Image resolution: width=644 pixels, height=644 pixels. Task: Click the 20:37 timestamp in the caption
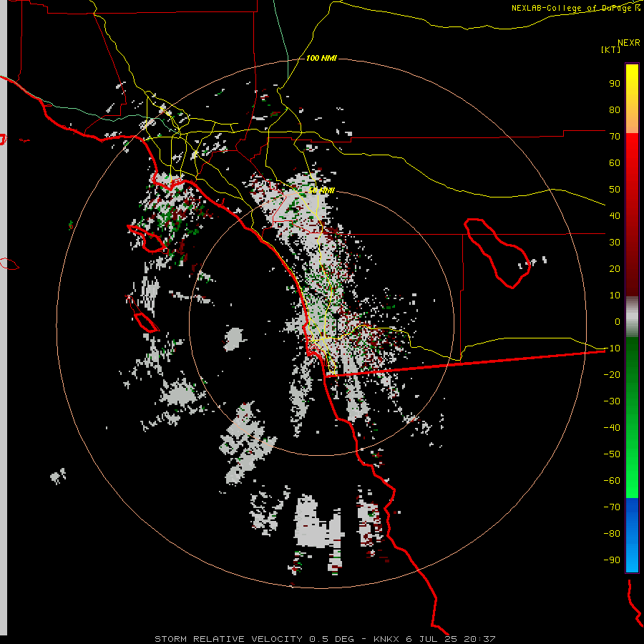coord(479,639)
